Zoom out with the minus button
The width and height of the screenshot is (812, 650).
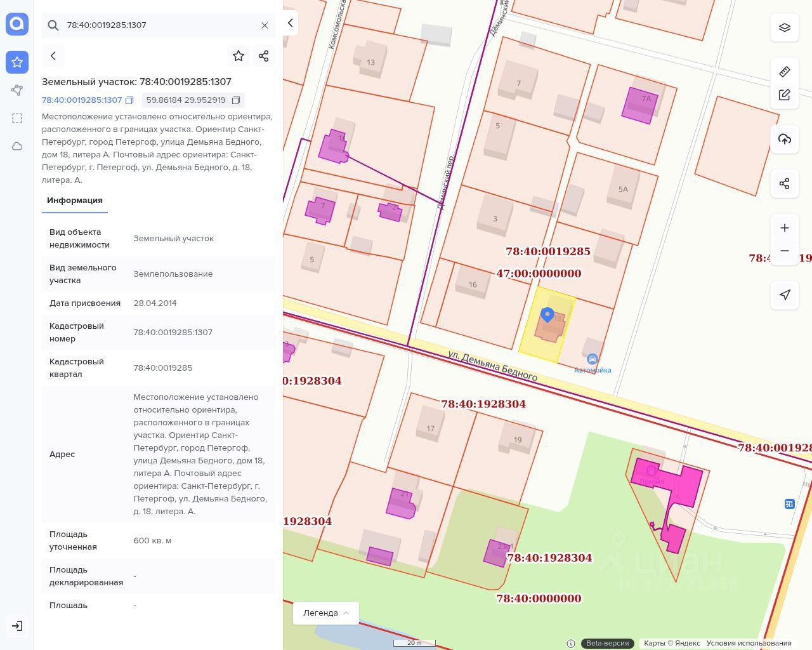pos(785,251)
